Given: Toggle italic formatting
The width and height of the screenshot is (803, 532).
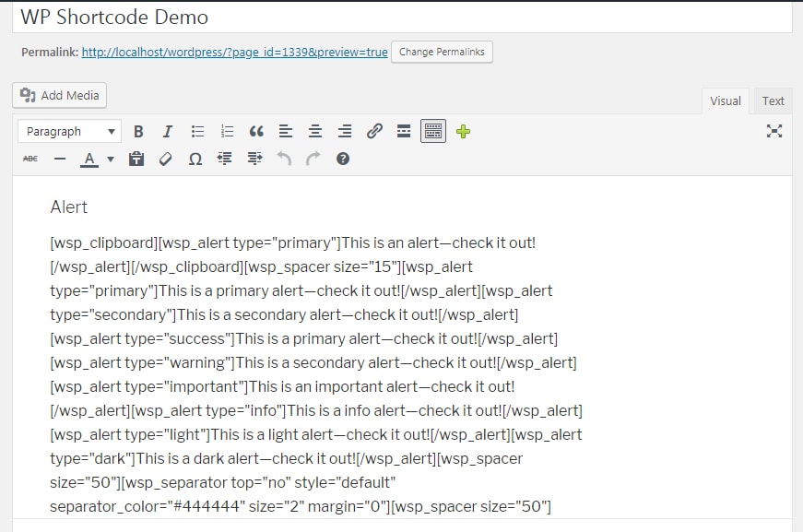Looking at the screenshot, I should 168,132.
